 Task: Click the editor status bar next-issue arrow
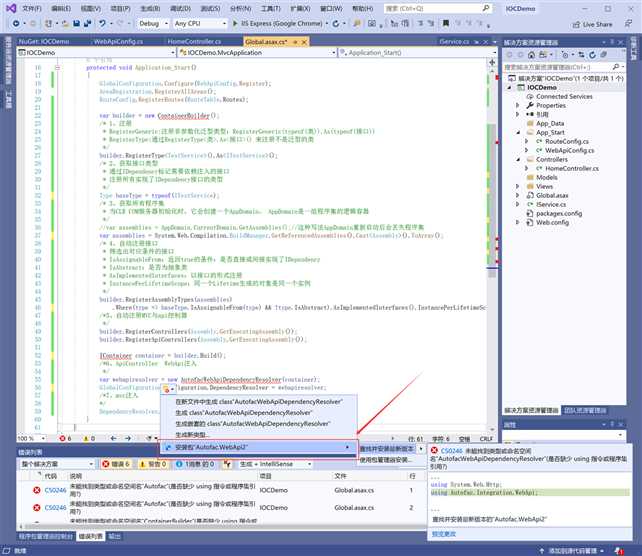coord(128,438)
